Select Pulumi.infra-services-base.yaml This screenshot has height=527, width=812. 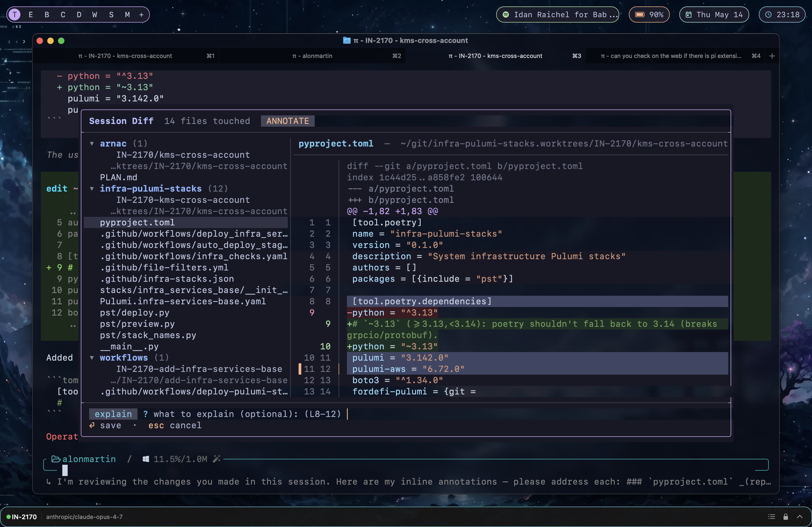[183, 301]
